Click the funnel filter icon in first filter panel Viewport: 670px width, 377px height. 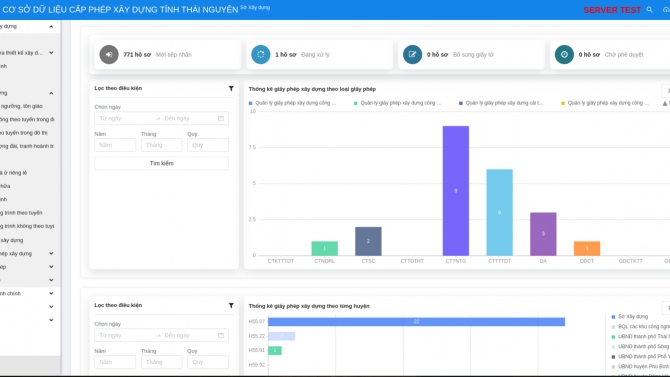coord(231,88)
